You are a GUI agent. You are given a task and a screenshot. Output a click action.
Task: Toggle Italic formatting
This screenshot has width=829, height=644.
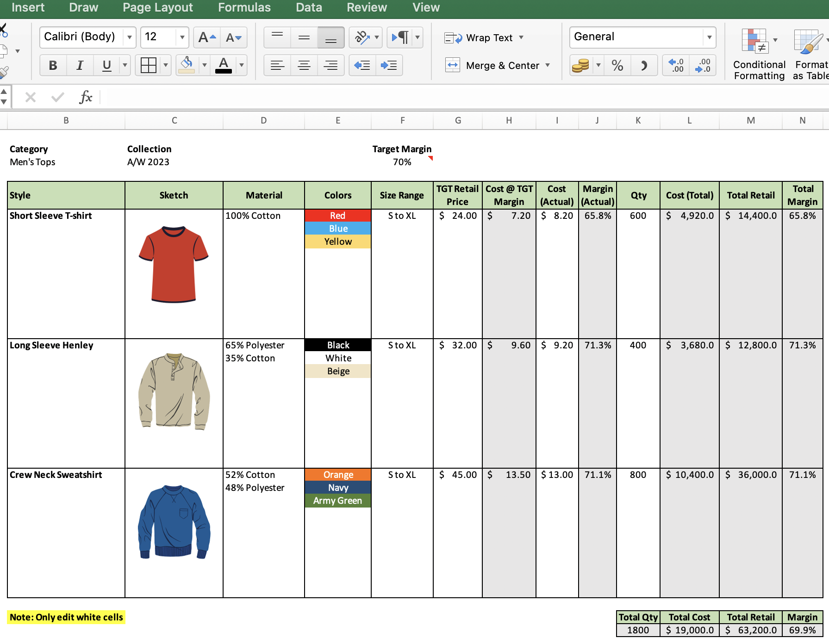click(80, 65)
